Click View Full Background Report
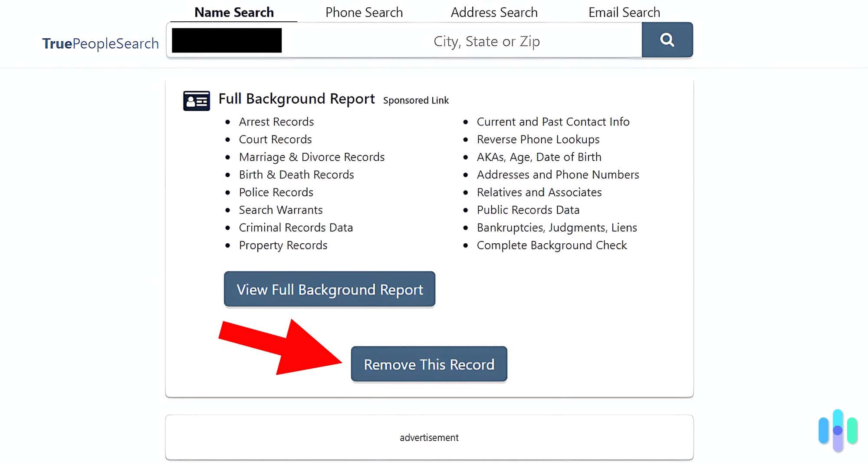 [329, 289]
